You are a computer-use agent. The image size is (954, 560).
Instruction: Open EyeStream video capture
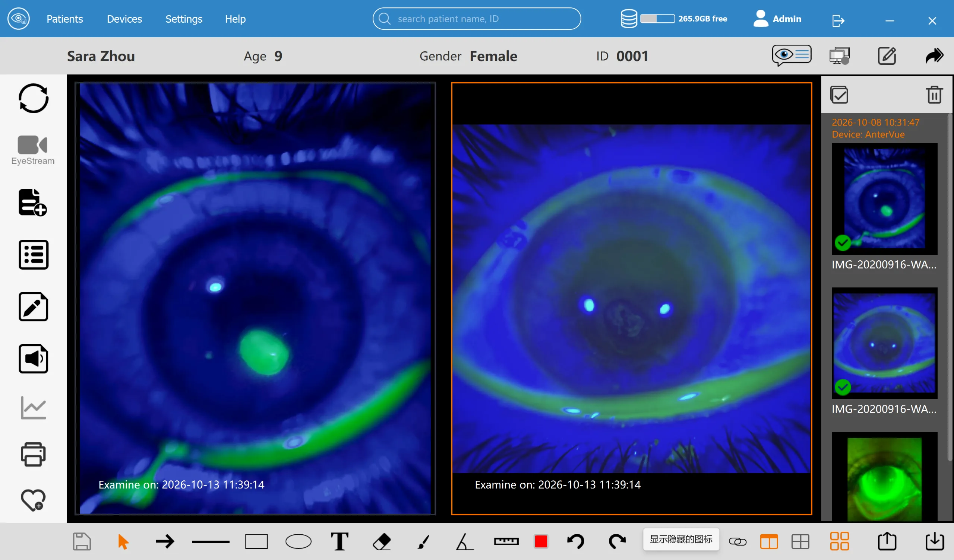(x=32, y=150)
